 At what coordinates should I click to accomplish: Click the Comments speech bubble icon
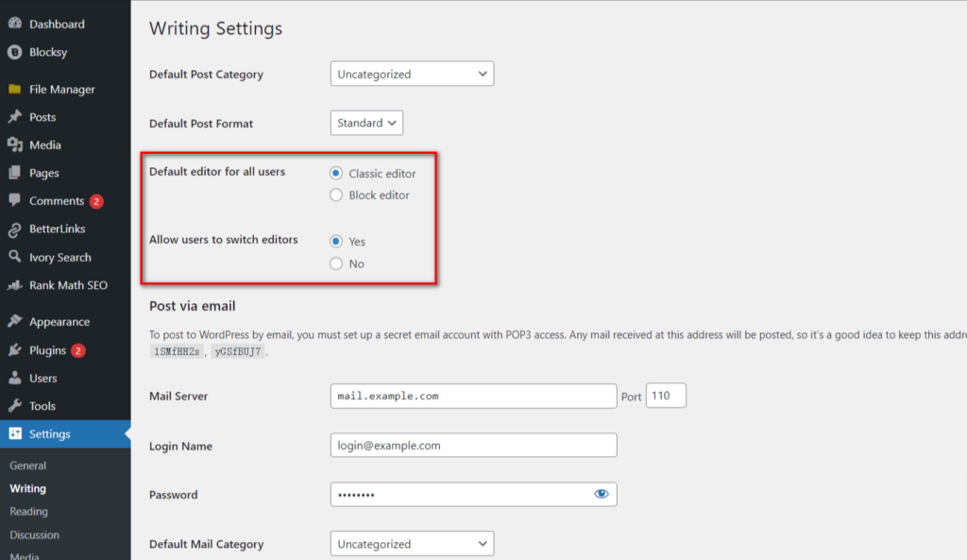[x=15, y=200]
